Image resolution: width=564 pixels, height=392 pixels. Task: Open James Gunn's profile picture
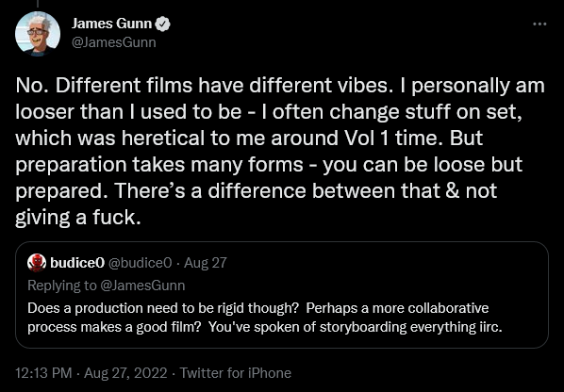point(38,34)
